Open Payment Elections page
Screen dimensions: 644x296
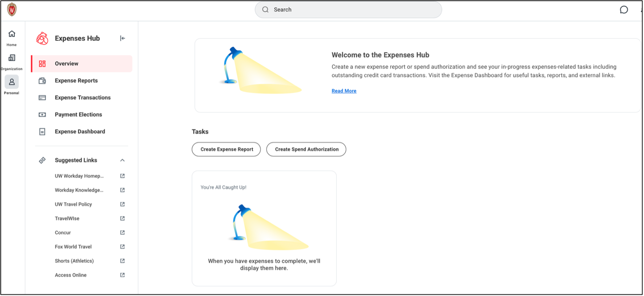click(x=78, y=114)
